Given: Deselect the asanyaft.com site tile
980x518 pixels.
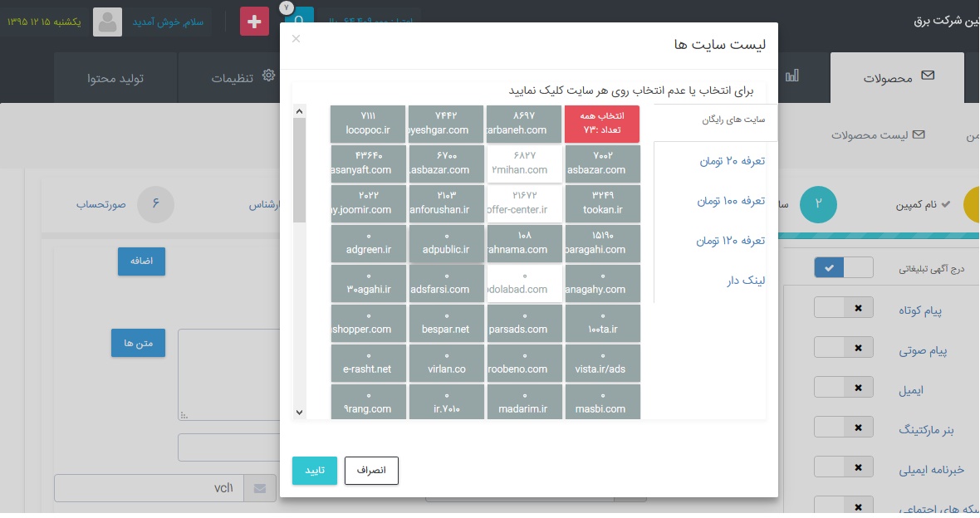Looking at the screenshot, I should [368, 164].
